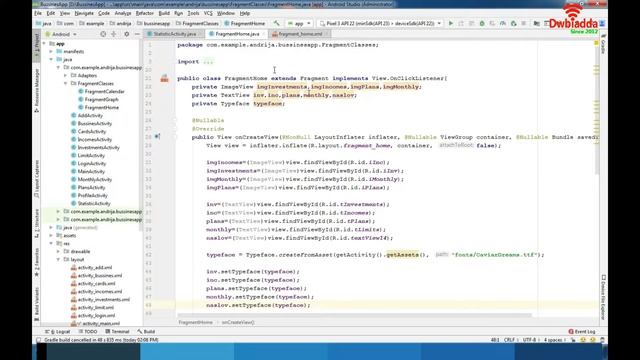This screenshot has width=640, height=360.
Task: Open Resource Manager side tab
Action: click(x=36, y=90)
